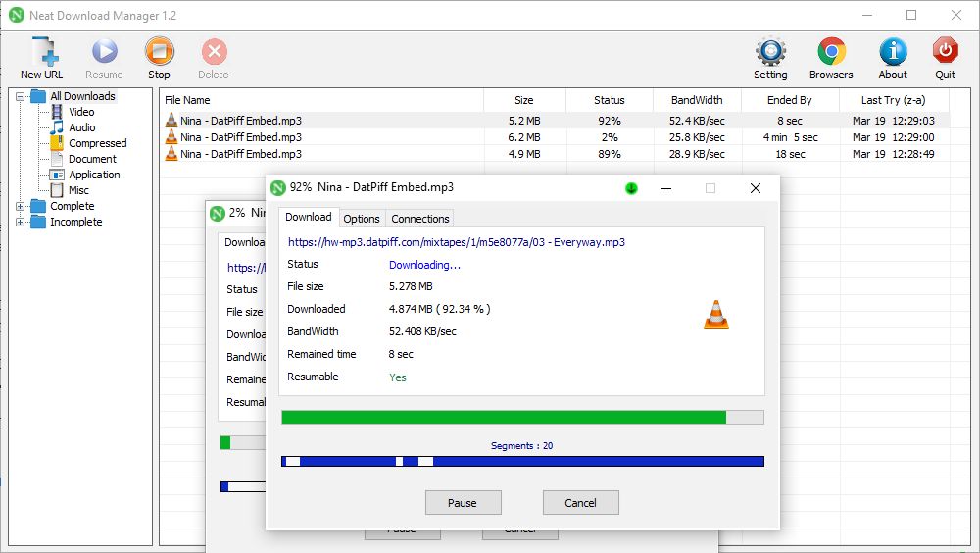Click the Download tab in the 2% background dialog
The width and height of the screenshot is (980, 553).
(x=242, y=243)
